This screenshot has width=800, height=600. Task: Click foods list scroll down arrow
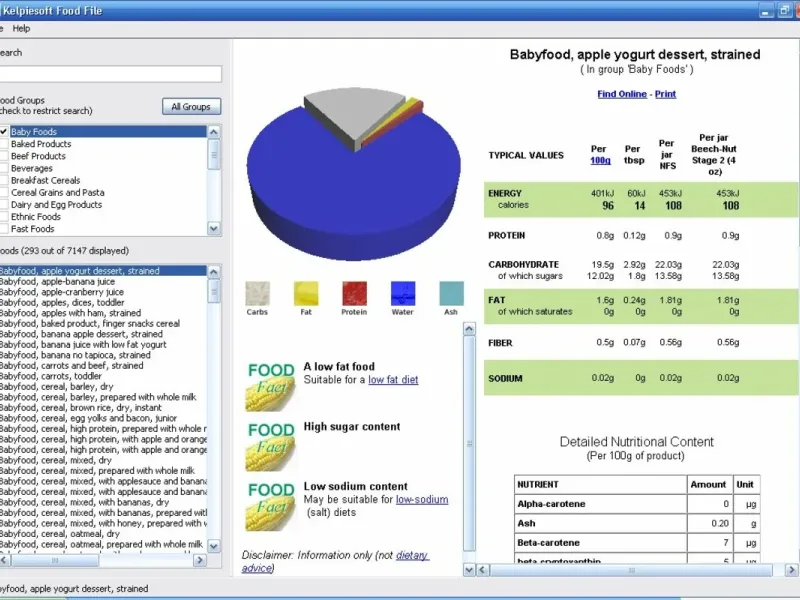pyautogui.click(x=214, y=546)
